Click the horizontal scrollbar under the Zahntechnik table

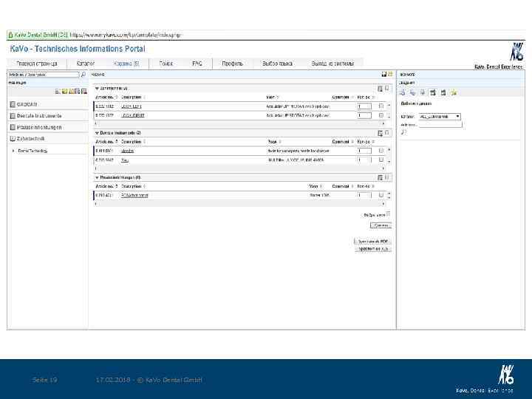(239, 123)
